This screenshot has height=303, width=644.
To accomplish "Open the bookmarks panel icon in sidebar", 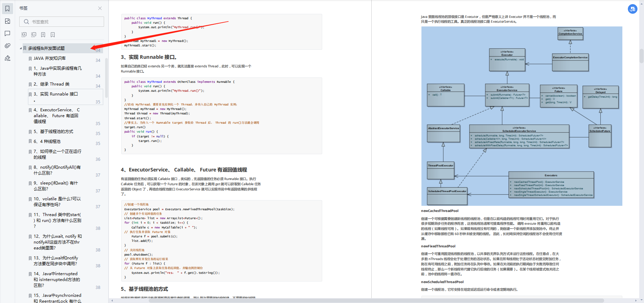I will click(x=7, y=9).
